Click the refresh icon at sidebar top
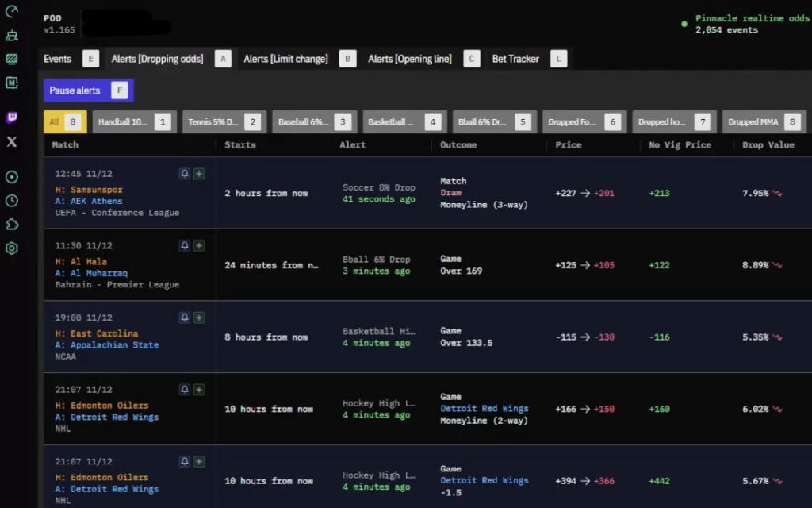 pyautogui.click(x=11, y=12)
